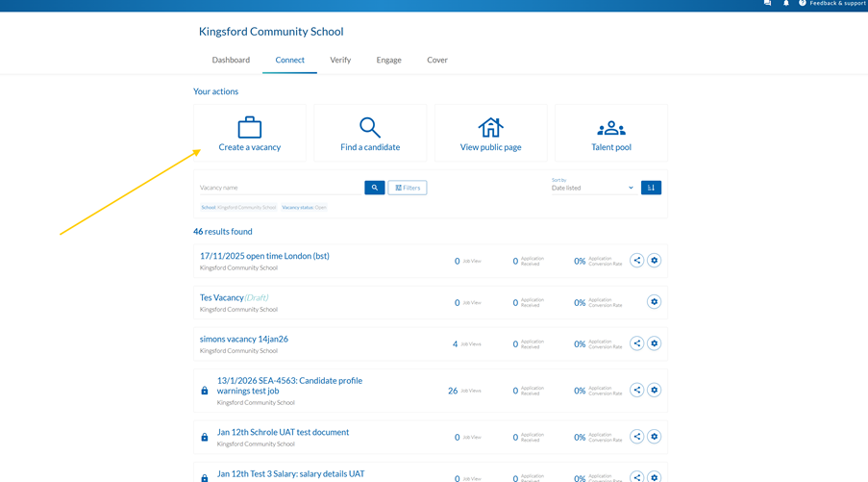
Task: Open the Create a vacancy card
Action: point(250,133)
